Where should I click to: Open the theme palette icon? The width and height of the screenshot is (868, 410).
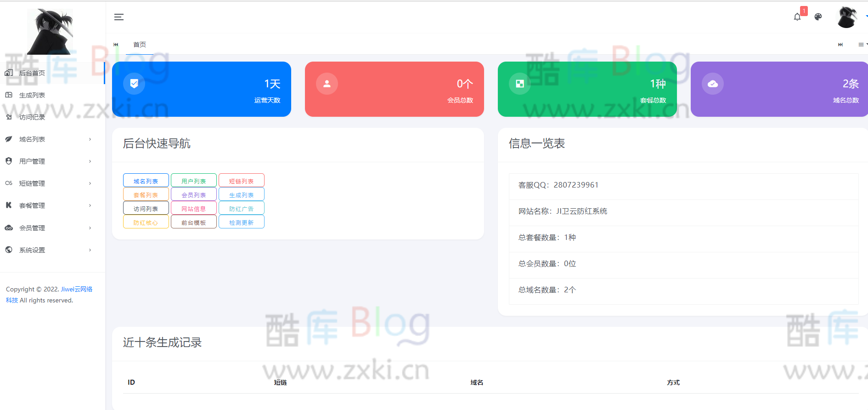818,17
